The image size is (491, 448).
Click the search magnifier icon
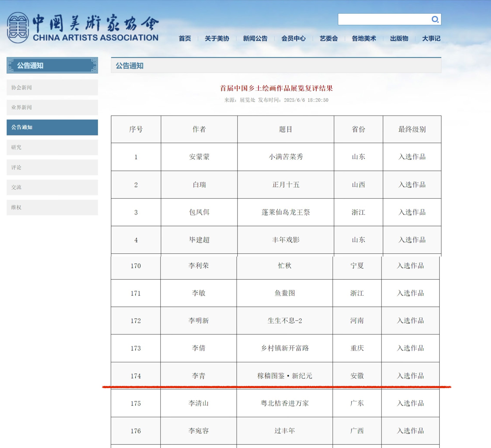point(435,19)
